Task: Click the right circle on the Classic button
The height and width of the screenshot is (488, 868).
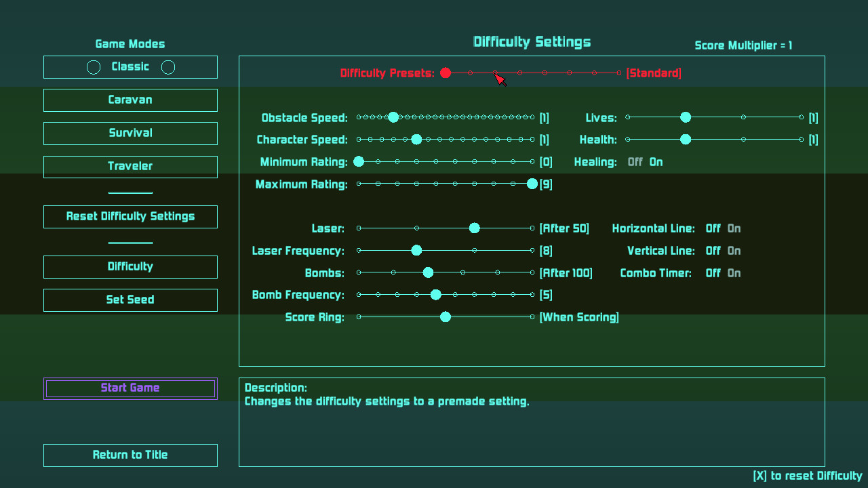Action: (168, 67)
